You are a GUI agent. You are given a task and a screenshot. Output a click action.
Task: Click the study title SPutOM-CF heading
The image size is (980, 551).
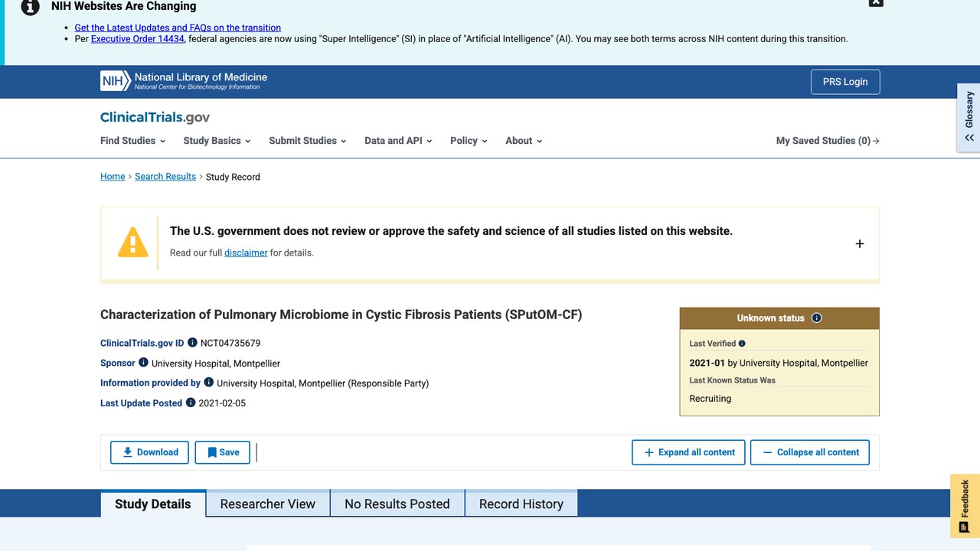(x=341, y=315)
